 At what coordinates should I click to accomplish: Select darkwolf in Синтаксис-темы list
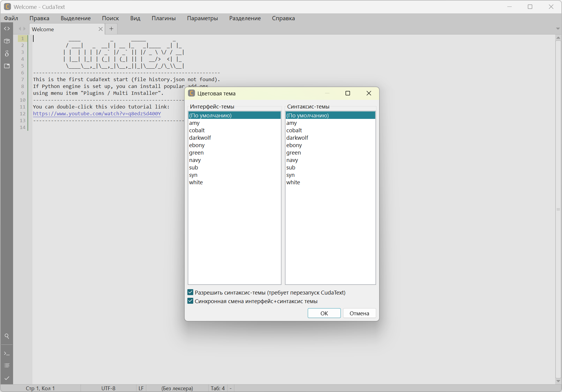click(330, 138)
